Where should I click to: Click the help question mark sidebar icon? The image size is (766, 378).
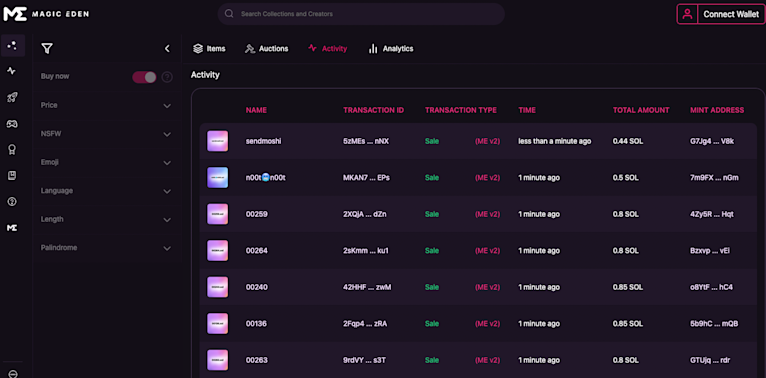coord(12,201)
